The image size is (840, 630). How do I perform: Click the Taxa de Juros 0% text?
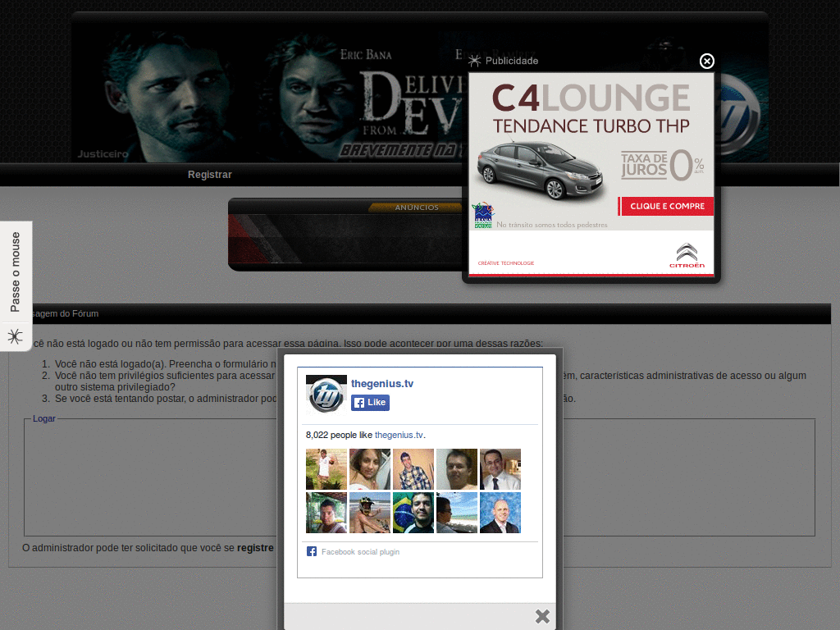pyautogui.click(x=663, y=165)
